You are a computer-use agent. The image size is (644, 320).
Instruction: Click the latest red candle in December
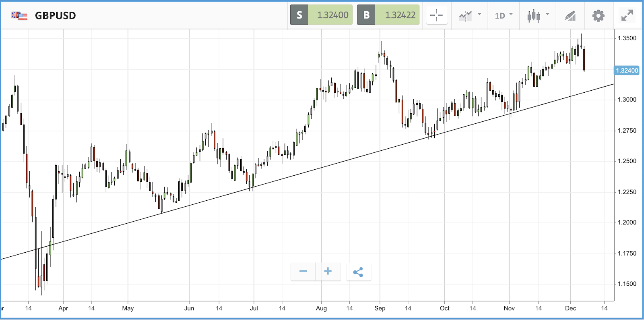pyautogui.click(x=584, y=60)
